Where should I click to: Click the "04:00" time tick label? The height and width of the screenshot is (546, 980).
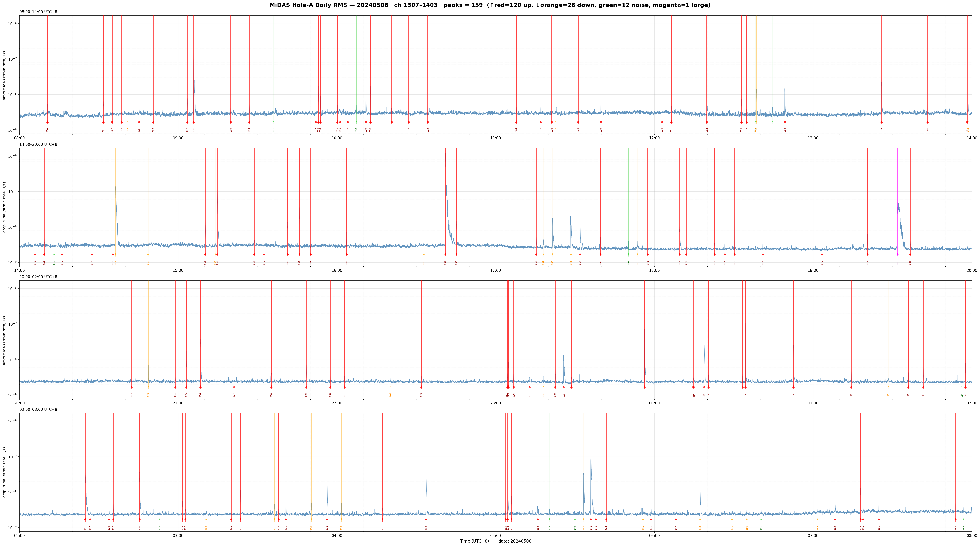(337, 536)
